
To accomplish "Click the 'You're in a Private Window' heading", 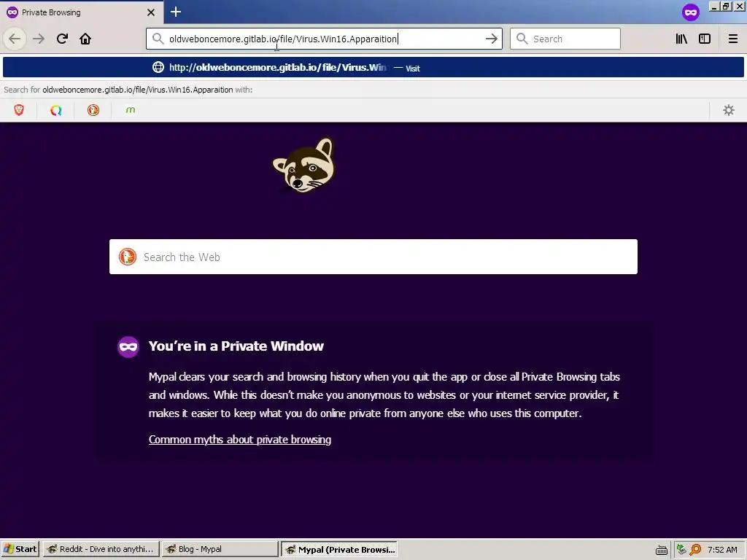I will point(236,346).
